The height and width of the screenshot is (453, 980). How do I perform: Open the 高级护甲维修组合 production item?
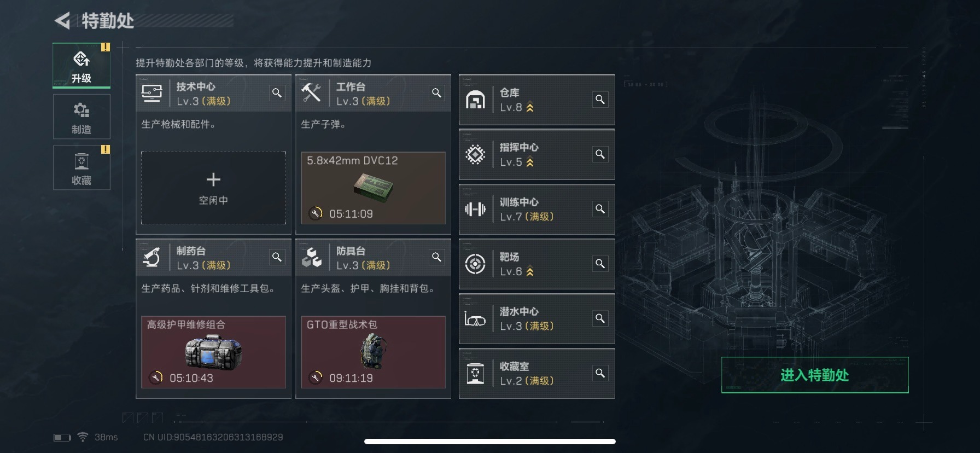213,352
